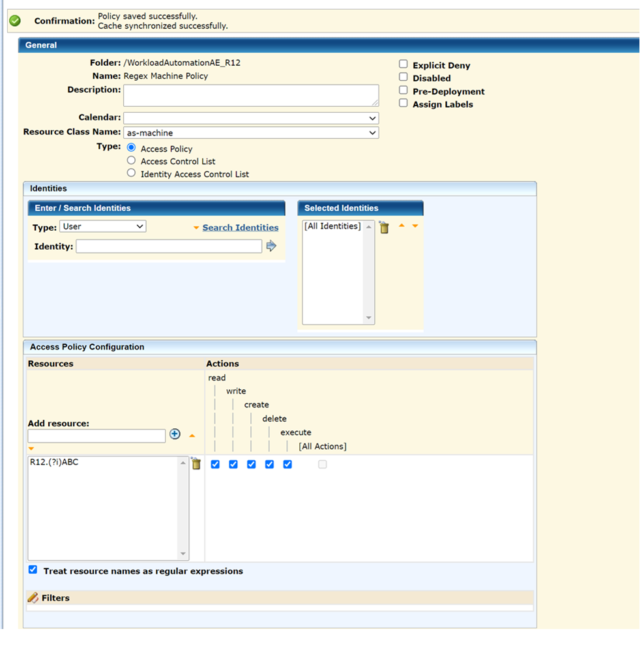This screenshot has height=659, width=644.
Task: Click the policy name Regex Machine Policy
Action: coord(166,76)
